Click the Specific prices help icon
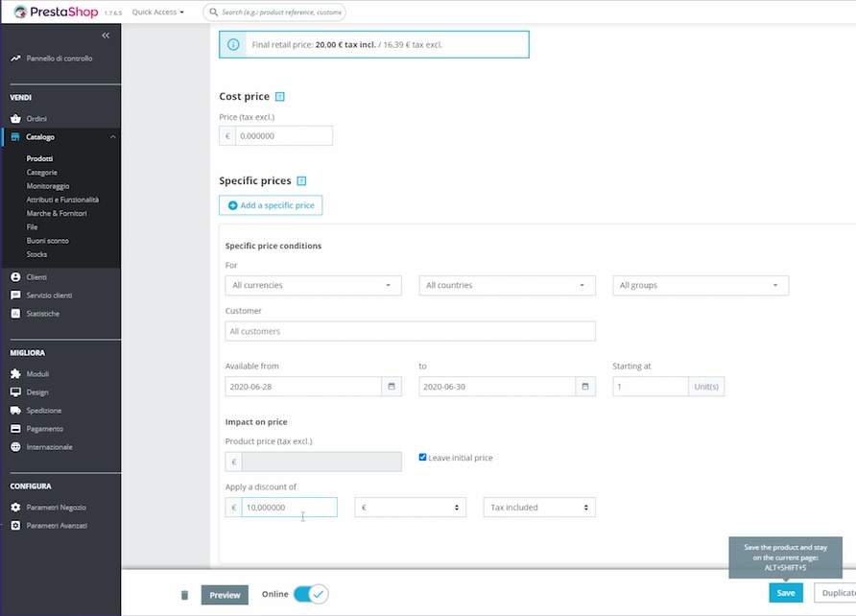This screenshot has height=616, width=856. pos(301,180)
